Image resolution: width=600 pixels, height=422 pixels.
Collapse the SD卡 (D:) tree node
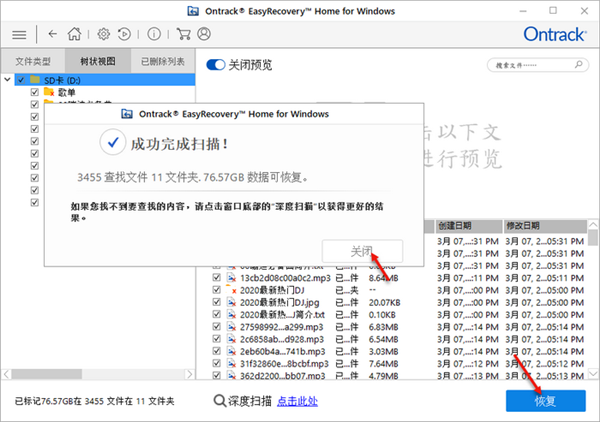point(7,80)
